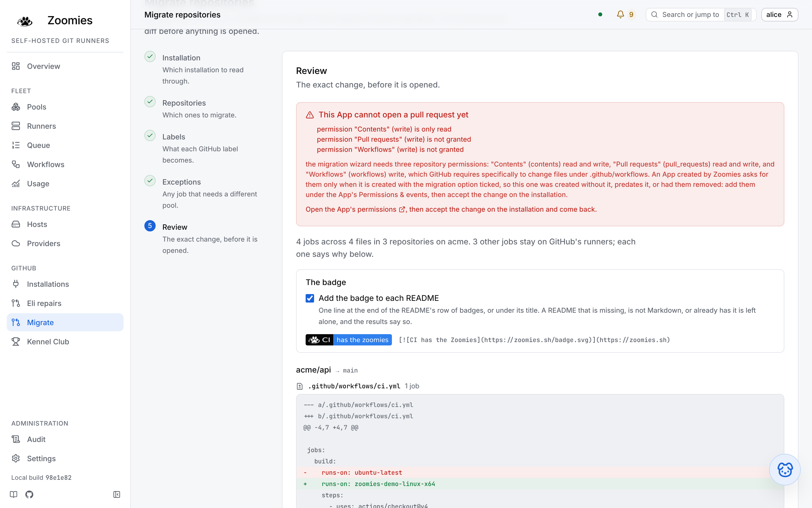This screenshot has height=508, width=812.
Task: Click the .github/workflows/ci.yml file name
Action: tap(354, 386)
